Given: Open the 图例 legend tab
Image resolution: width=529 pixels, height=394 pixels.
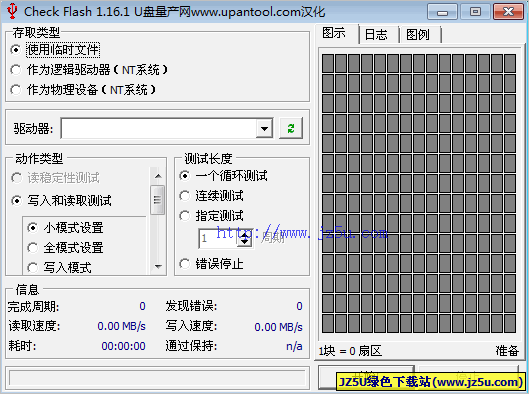Looking at the screenshot, I should pyautogui.click(x=418, y=34).
